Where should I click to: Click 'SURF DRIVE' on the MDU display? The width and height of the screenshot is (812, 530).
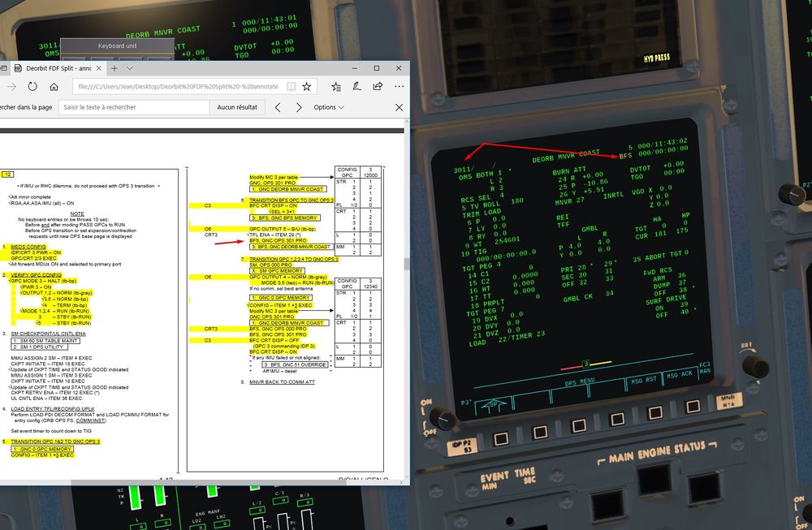pyautogui.click(x=666, y=301)
